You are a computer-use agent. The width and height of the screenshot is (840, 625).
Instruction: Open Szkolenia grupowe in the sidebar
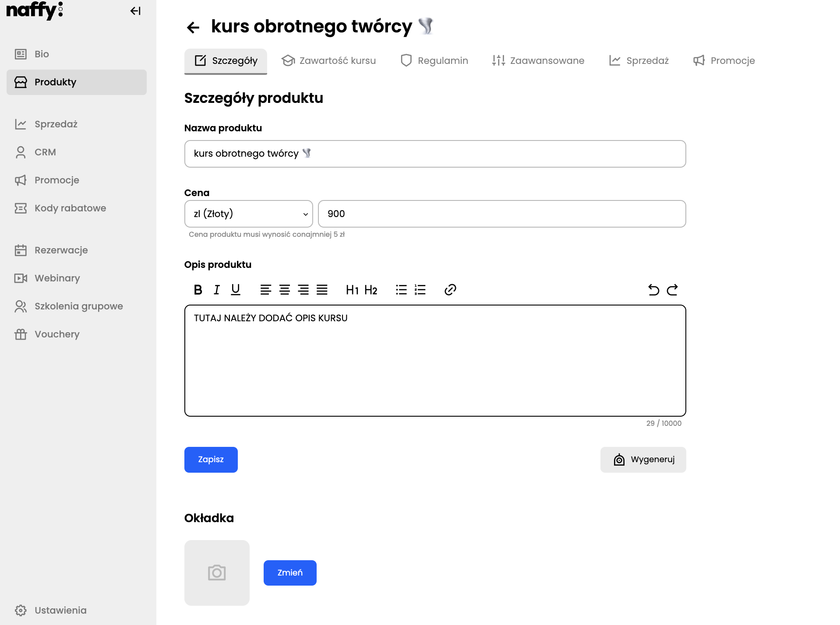click(x=77, y=306)
